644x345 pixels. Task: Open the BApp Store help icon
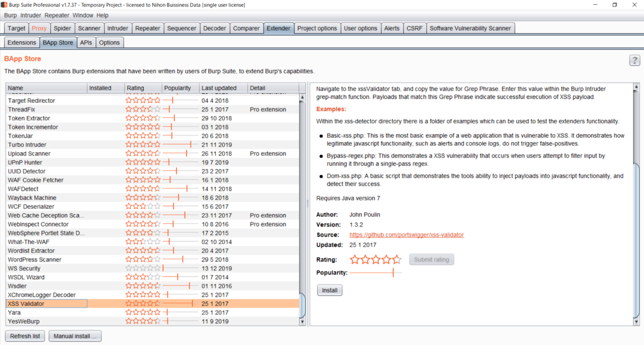[x=634, y=60]
